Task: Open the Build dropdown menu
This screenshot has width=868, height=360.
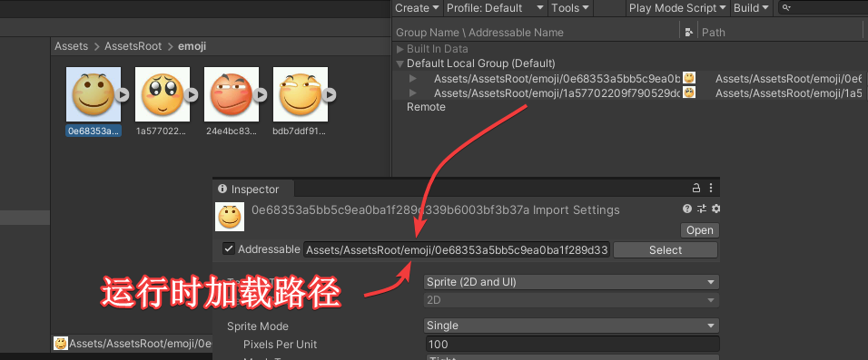Action: pyautogui.click(x=751, y=8)
